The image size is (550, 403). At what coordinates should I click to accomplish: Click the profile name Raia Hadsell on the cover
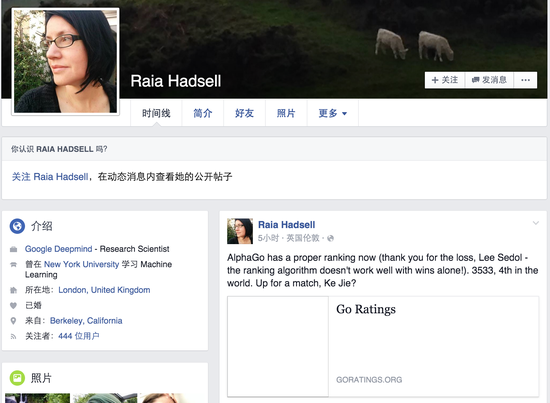pyautogui.click(x=176, y=81)
